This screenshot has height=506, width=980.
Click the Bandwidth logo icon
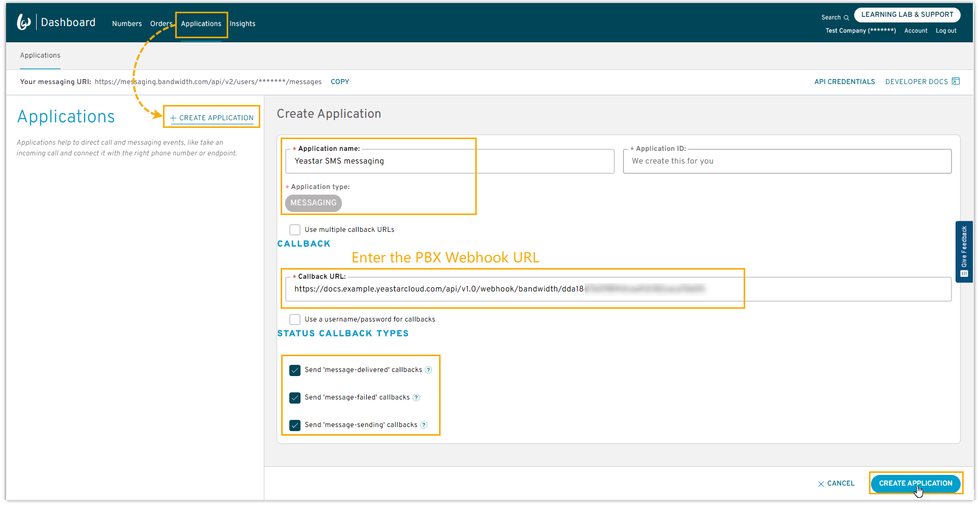coord(24,22)
